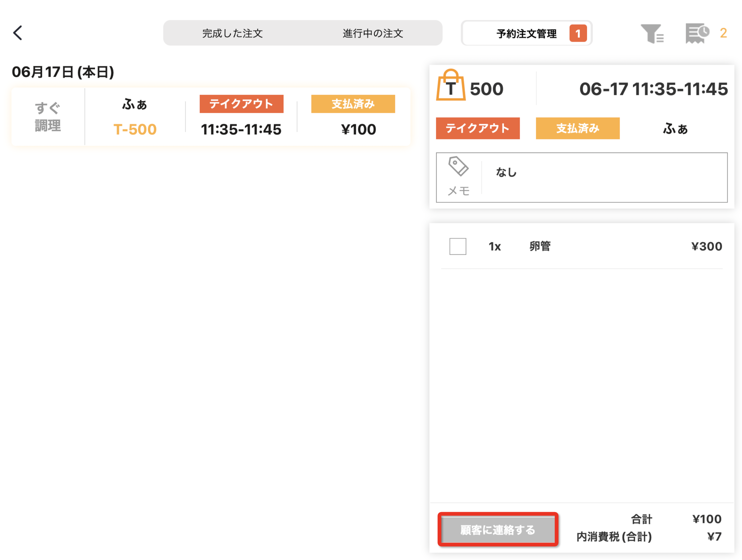Click the item price ¥300
Image resolution: width=742 pixels, height=560 pixels.
[x=707, y=246]
